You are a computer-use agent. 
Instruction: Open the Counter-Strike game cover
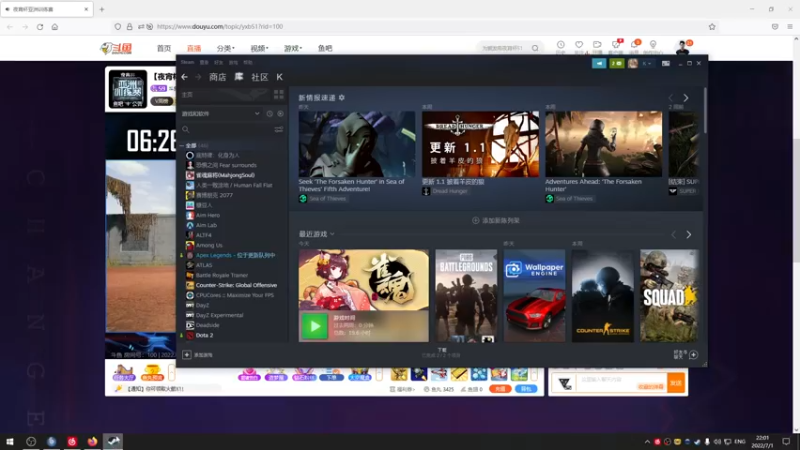coord(603,295)
